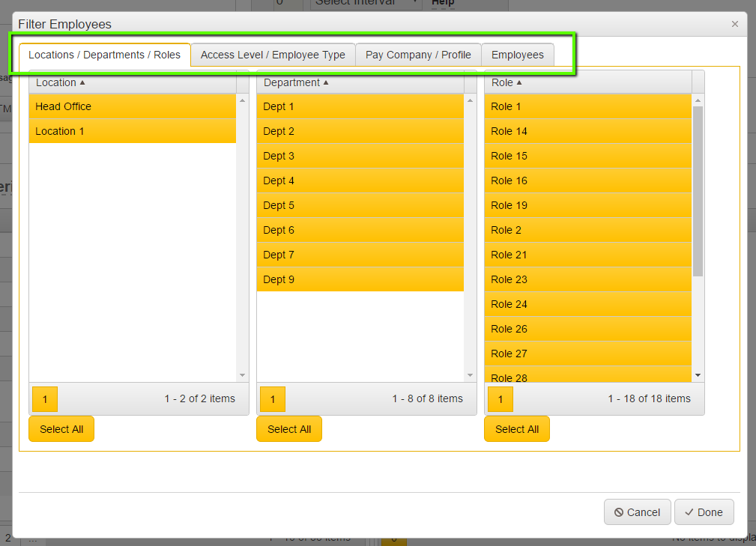Click the Department list scroll up arrow
This screenshot has width=756, height=546.
point(470,100)
